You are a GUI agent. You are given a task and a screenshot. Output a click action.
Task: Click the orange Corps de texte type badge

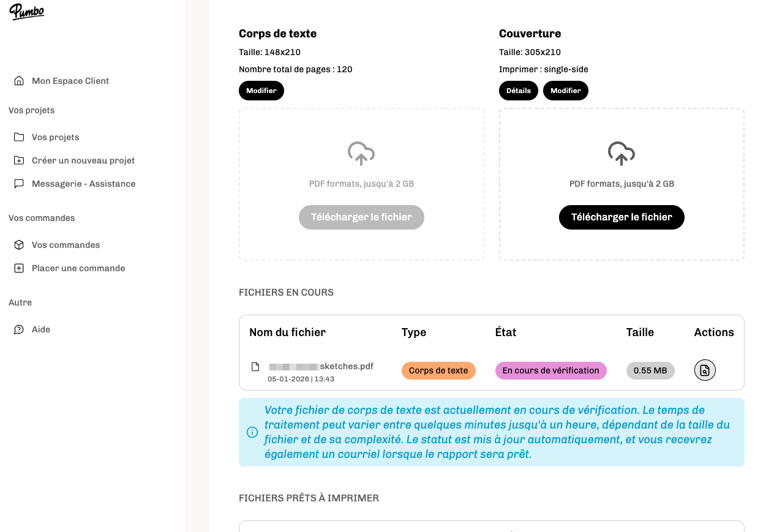tap(438, 370)
